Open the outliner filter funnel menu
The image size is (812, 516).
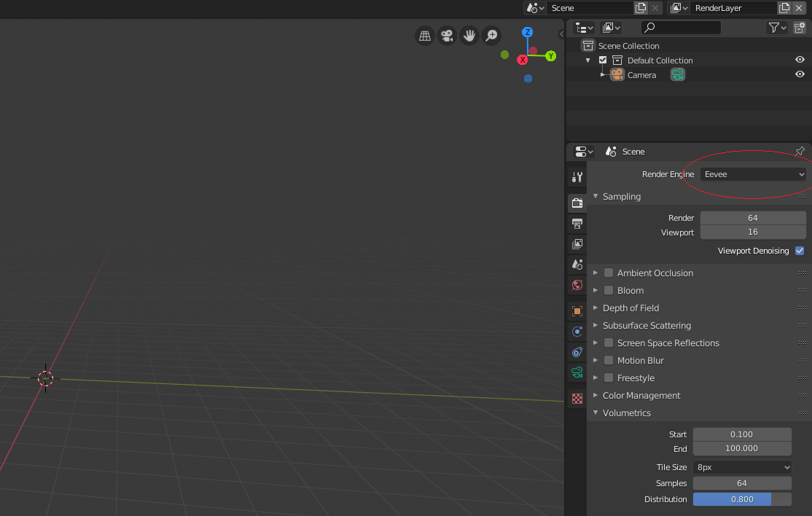pos(773,27)
